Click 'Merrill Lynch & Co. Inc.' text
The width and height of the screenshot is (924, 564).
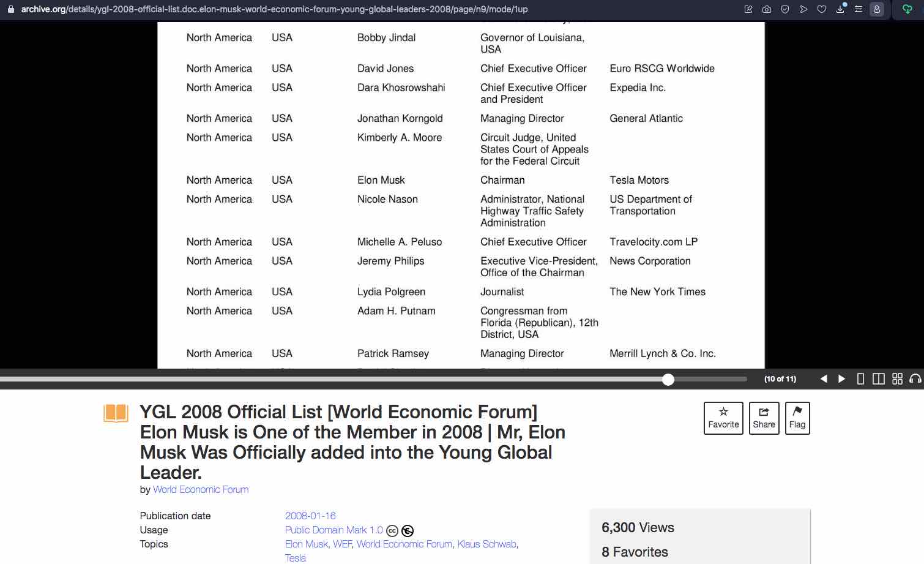point(663,353)
